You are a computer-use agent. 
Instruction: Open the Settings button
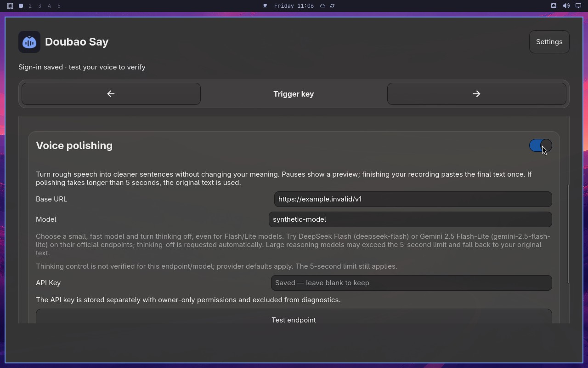point(549,42)
